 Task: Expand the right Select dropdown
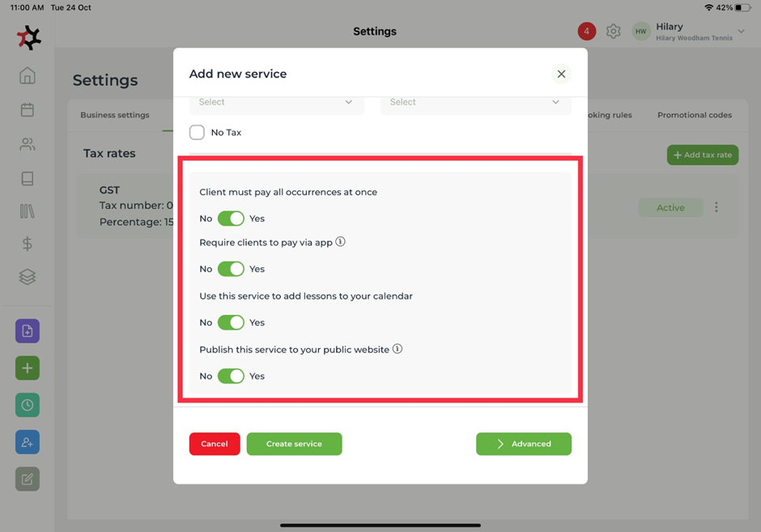pyautogui.click(x=475, y=103)
